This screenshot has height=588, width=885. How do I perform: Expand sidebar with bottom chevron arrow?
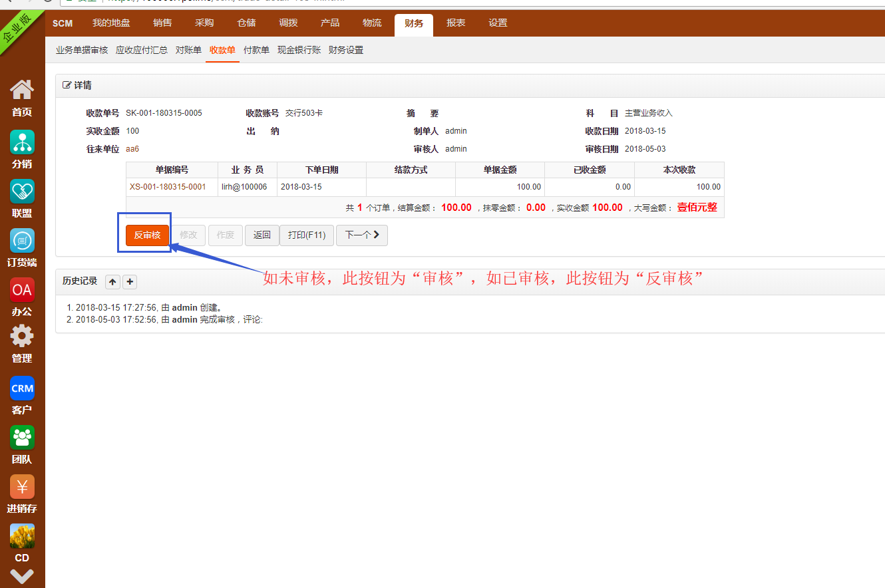pyautogui.click(x=22, y=577)
